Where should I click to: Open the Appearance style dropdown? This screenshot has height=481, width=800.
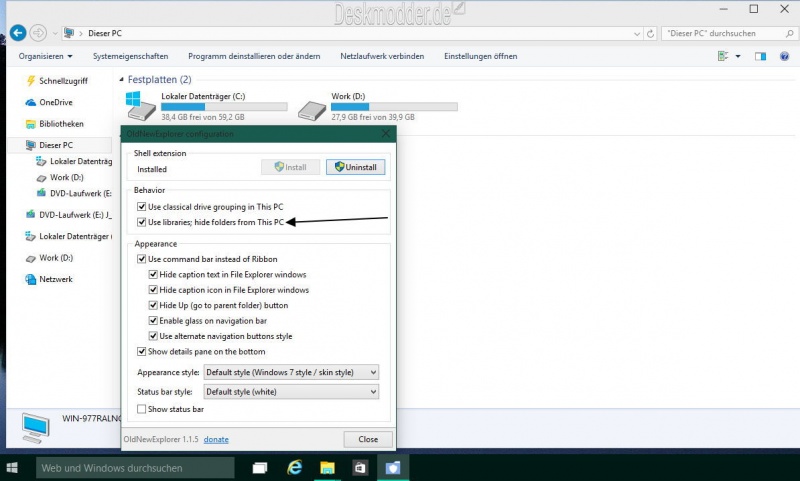click(x=291, y=372)
